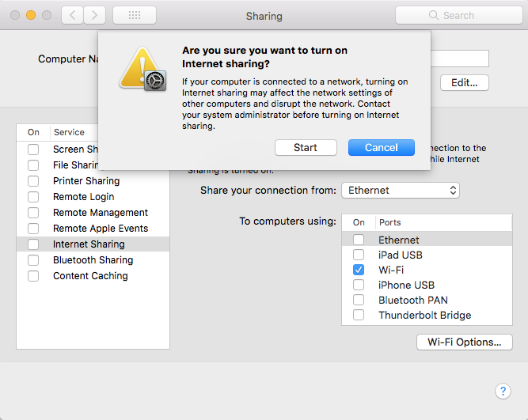
Task: Enable the Internet Sharing service checkbox
Action: pyautogui.click(x=33, y=244)
